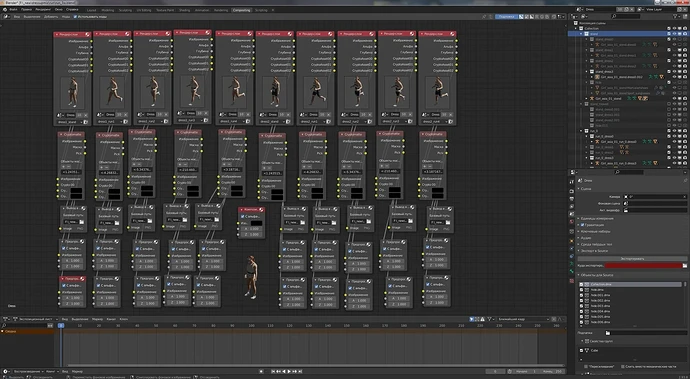Expand the Аудио panel
Image resolution: width=690 pixels, height=379 pixels.
585,238
